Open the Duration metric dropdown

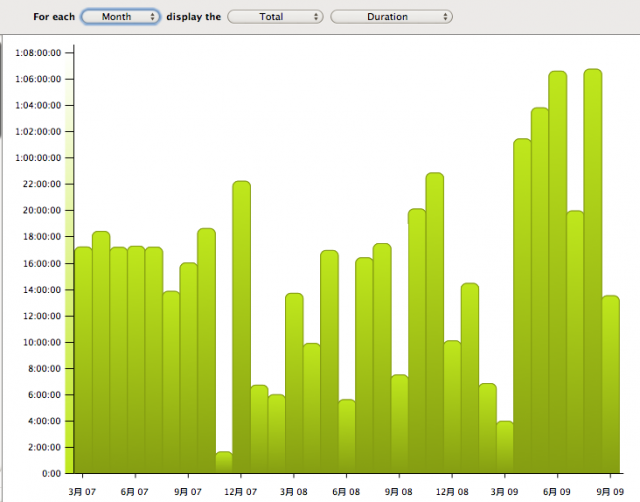tap(391, 17)
